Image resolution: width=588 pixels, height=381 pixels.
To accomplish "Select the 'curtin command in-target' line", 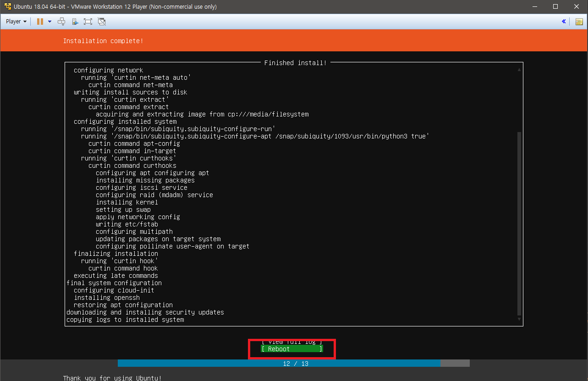I will (x=132, y=151).
